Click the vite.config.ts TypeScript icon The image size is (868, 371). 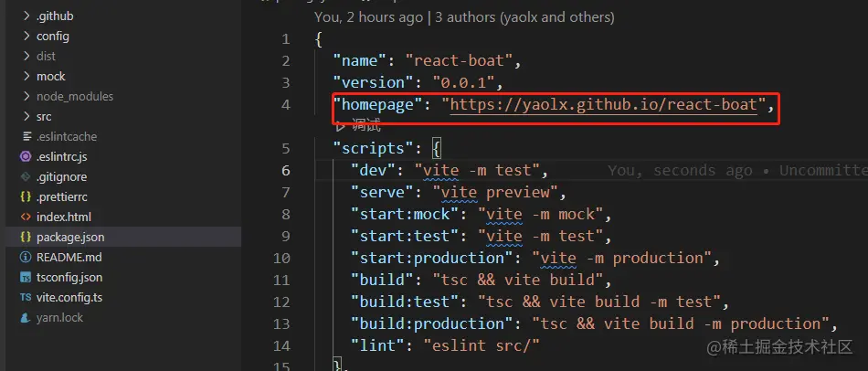click(x=26, y=297)
